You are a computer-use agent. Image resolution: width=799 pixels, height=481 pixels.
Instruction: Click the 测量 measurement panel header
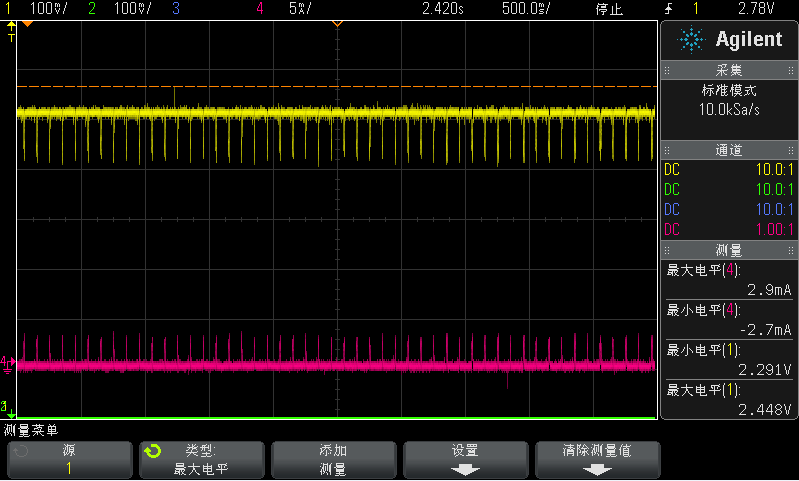coord(729,250)
